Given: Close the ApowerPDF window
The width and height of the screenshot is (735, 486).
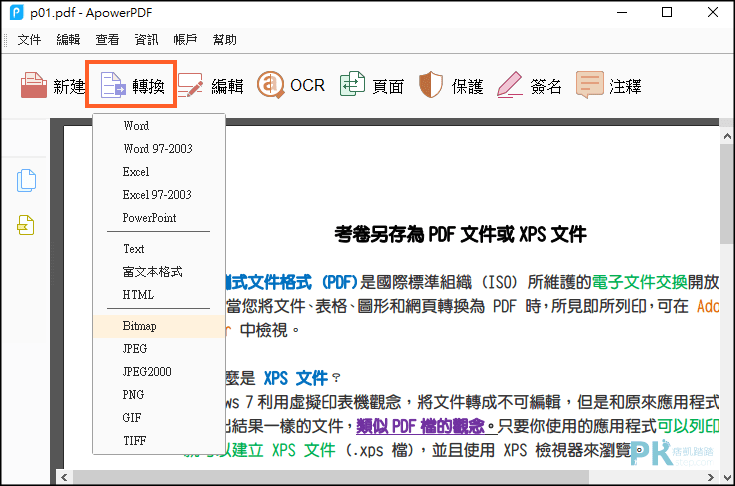Looking at the screenshot, I should click(x=712, y=12).
